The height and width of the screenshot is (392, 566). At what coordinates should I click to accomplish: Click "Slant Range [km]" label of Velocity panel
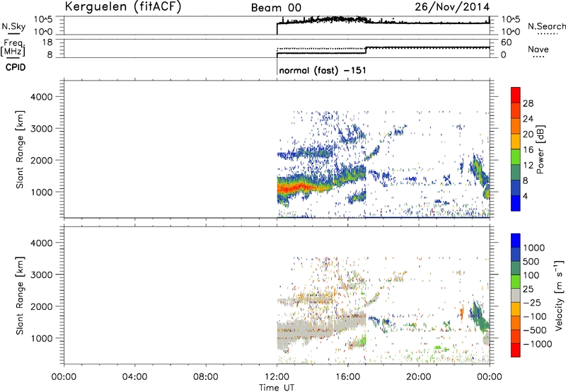click(20, 295)
